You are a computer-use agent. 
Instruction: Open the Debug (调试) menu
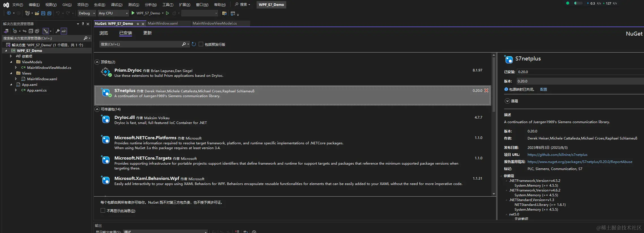[117, 5]
